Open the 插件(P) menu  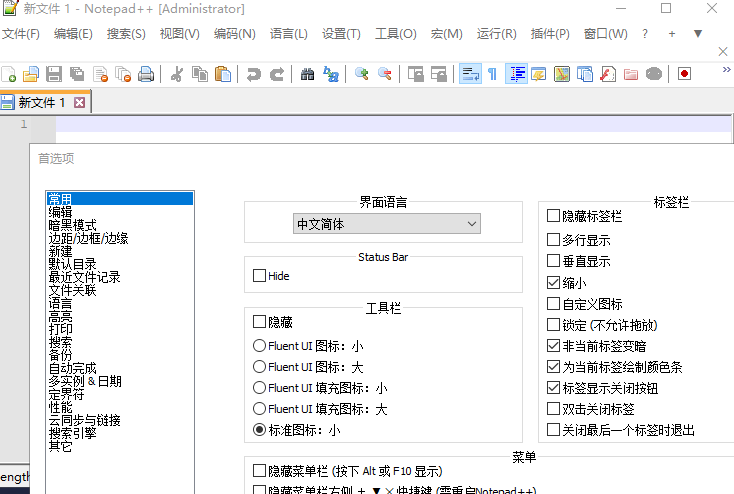point(550,34)
